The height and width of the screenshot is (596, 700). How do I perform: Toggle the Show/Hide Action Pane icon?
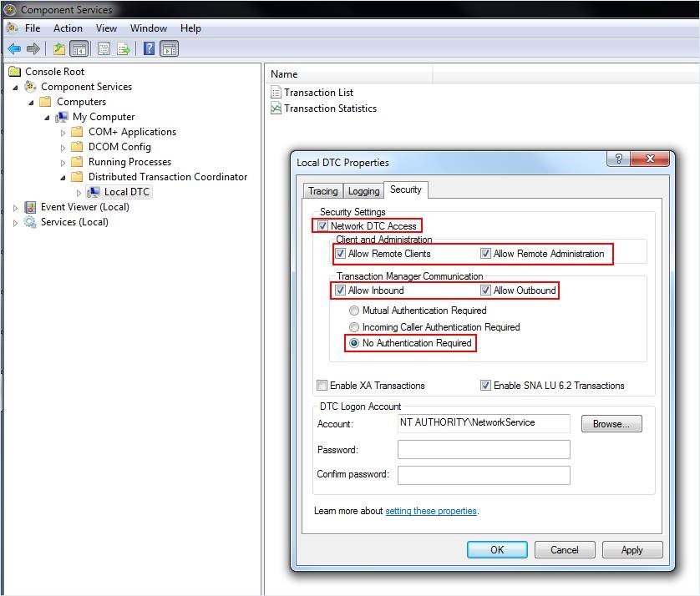170,48
